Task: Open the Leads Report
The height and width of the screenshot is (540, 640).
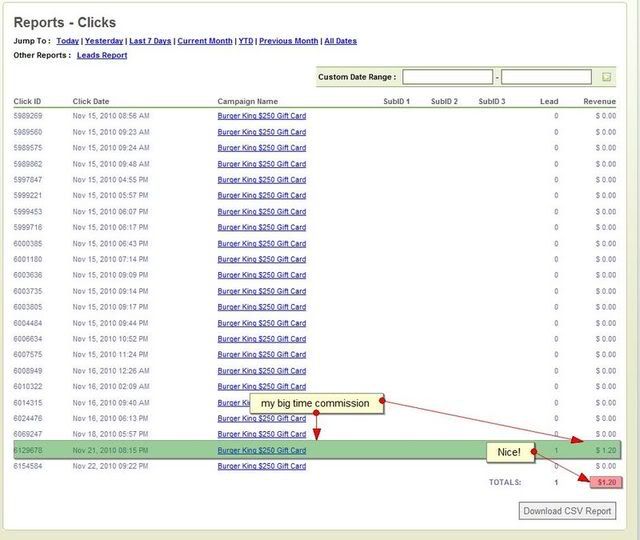Action: tap(102, 55)
